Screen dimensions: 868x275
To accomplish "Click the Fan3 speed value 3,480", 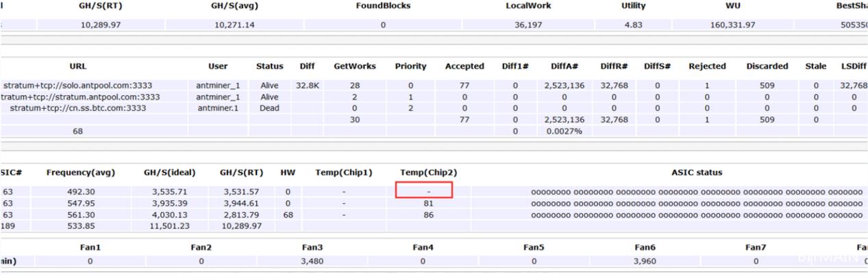I will tap(312, 261).
